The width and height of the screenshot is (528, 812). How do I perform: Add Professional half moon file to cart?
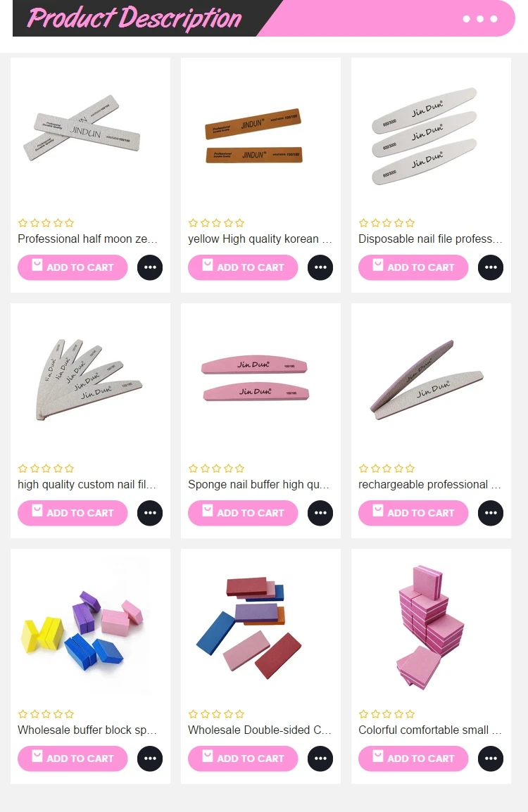(73, 267)
